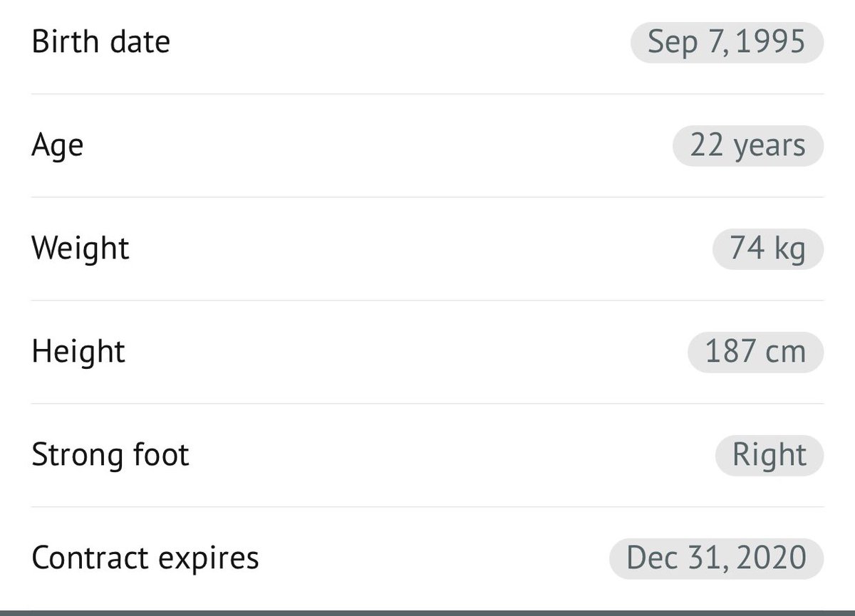Select the Right strong foot badge
The height and width of the screenshot is (616, 855).
(769, 455)
